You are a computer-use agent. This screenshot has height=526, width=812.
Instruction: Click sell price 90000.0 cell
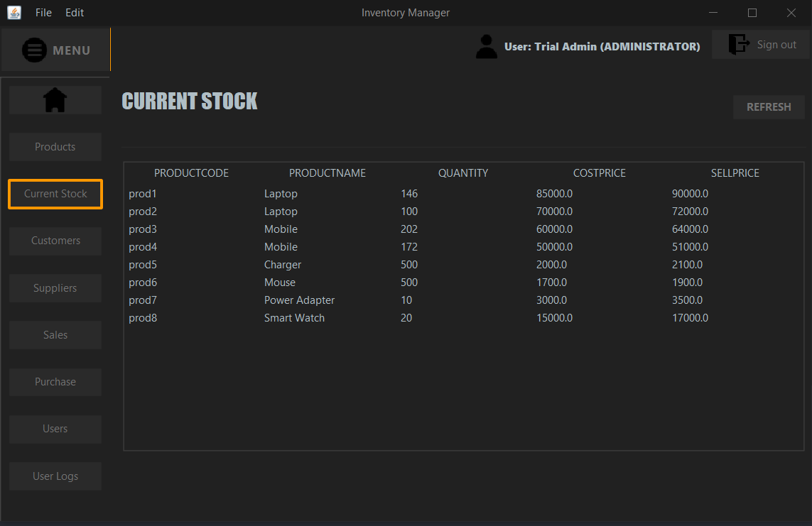click(x=735, y=194)
